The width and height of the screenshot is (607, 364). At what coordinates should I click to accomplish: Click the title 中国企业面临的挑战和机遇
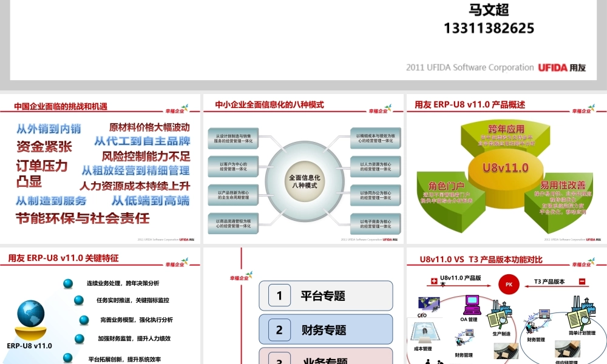click(60, 106)
